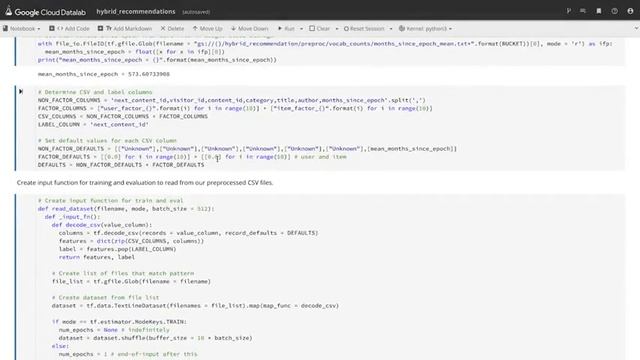
Task: Click the def read_dataset line
Action: 126,209
